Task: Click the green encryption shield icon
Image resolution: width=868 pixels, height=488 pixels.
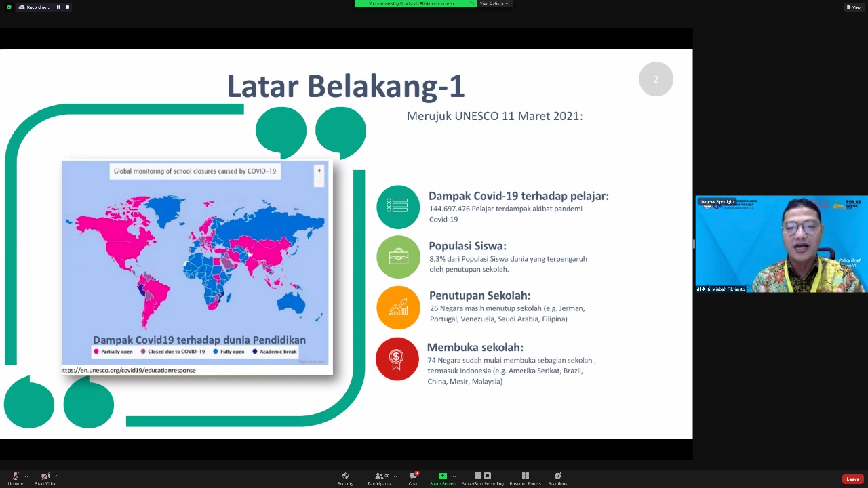Action: tap(9, 7)
